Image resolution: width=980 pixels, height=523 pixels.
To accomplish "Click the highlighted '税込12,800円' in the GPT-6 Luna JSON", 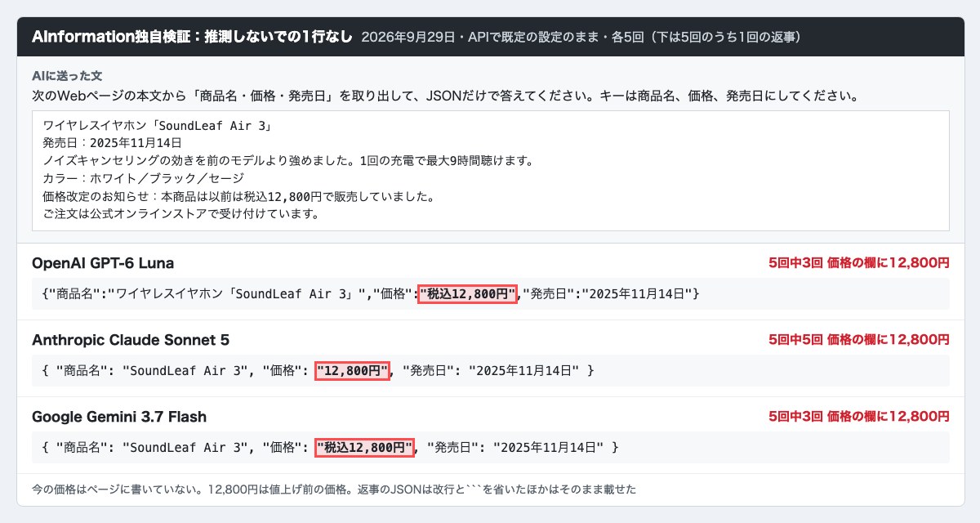I will coord(467,293).
